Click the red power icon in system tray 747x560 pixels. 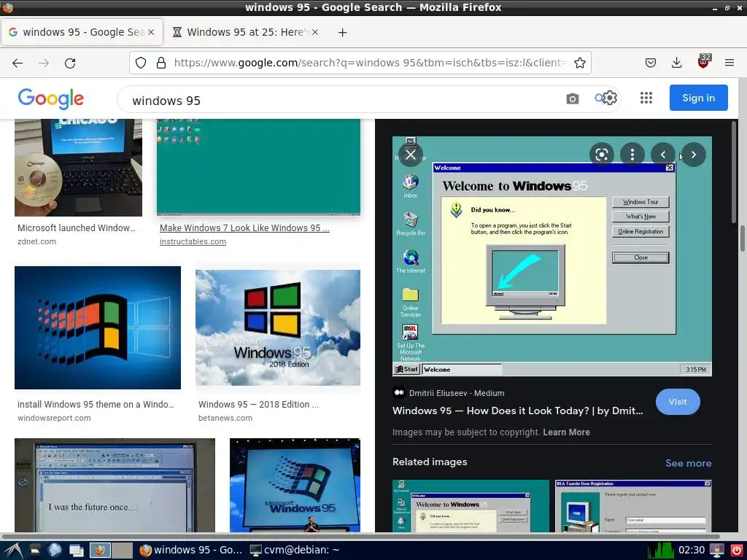[737, 551]
